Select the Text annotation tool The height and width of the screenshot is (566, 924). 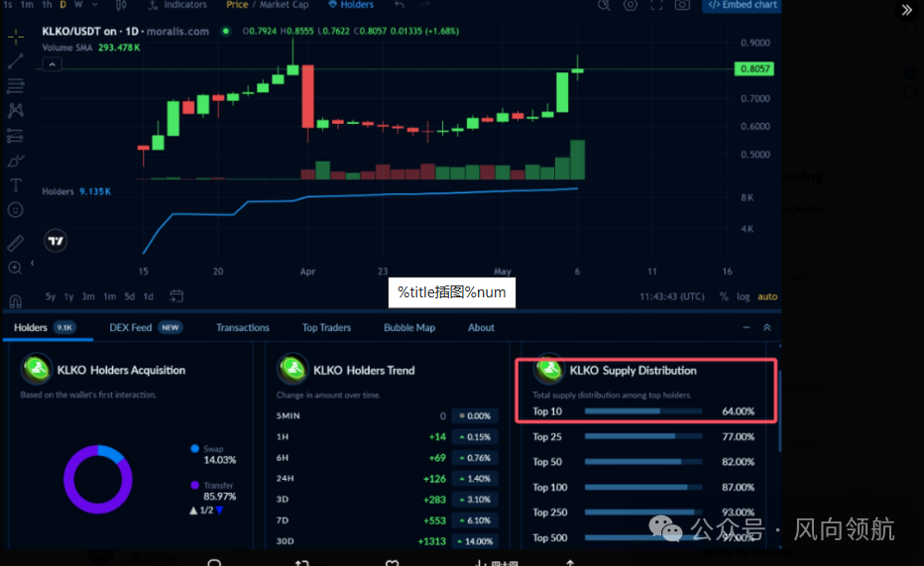tap(16, 185)
